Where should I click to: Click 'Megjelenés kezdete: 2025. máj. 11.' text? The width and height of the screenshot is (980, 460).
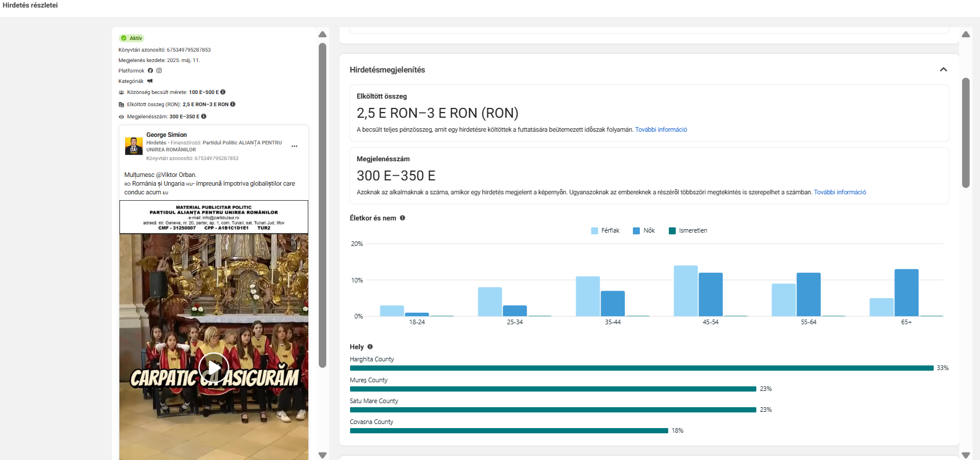pos(159,60)
